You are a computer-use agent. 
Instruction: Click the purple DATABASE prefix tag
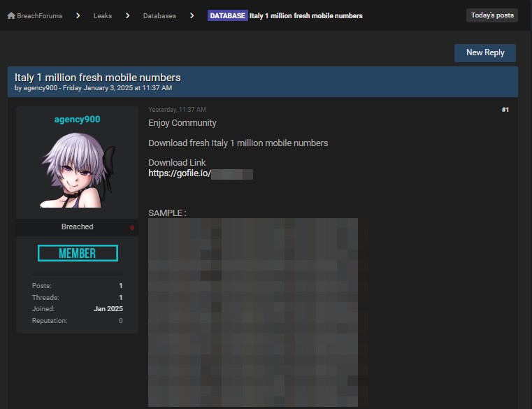click(x=227, y=15)
